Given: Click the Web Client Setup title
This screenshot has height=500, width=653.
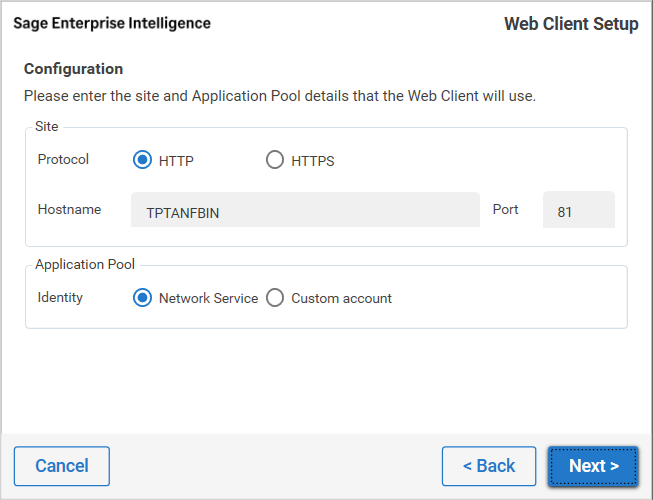Looking at the screenshot, I should (x=571, y=24).
